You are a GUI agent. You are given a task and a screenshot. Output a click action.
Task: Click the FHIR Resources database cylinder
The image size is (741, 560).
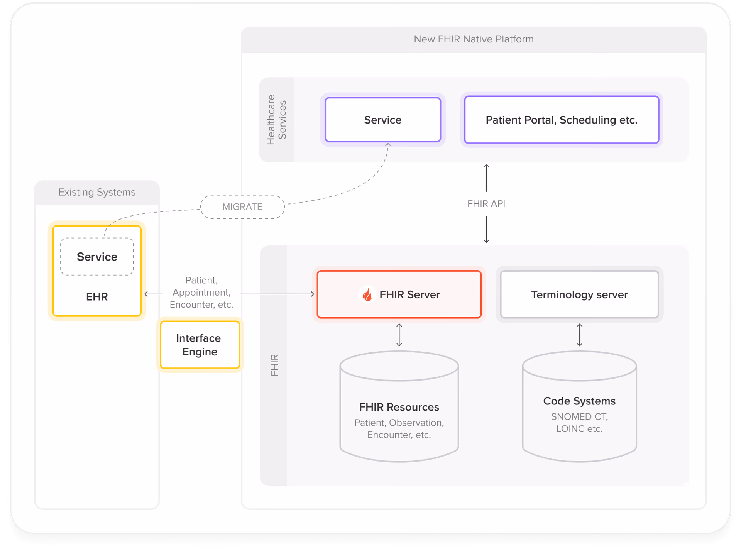pyautogui.click(x=399, y=407)
